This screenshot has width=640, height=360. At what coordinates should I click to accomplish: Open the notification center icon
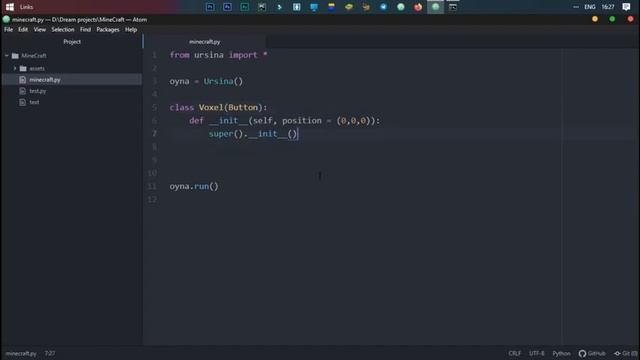coord(626,7)
